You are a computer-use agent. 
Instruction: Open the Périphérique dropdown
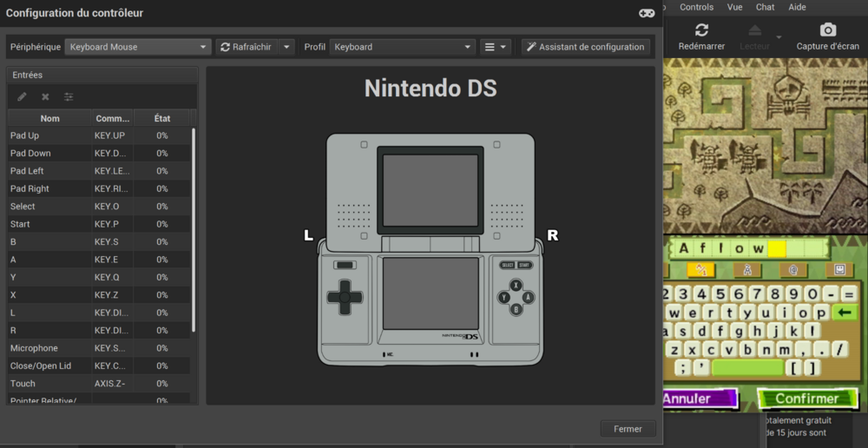click(138, 47)
